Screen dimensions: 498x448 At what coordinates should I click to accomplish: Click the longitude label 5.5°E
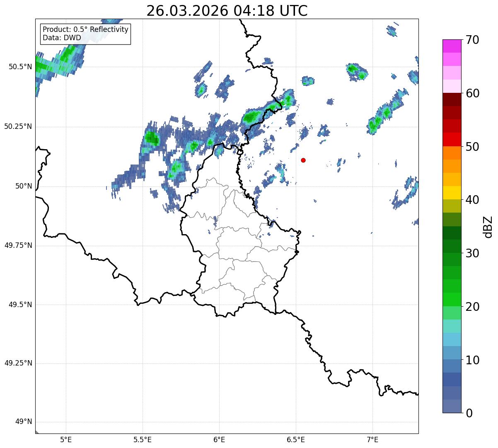(143, 439)
